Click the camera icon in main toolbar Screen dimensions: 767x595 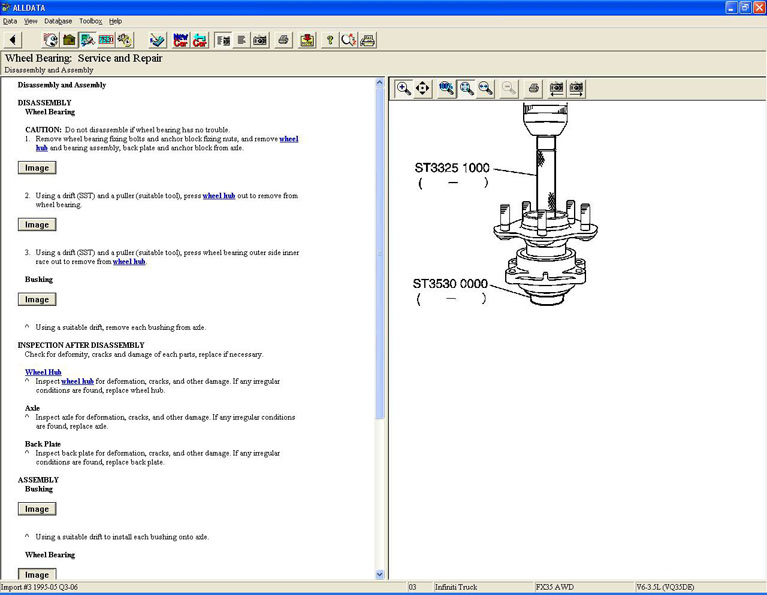tap(260, 40)
